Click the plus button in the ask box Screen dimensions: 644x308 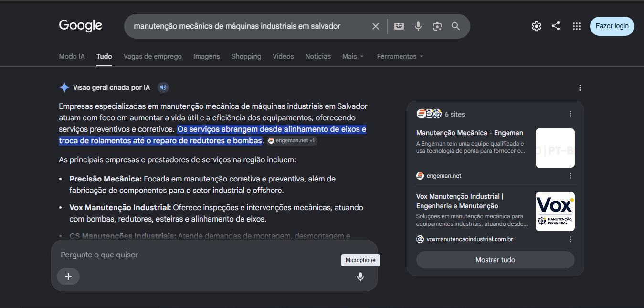(x=68, y=276)
